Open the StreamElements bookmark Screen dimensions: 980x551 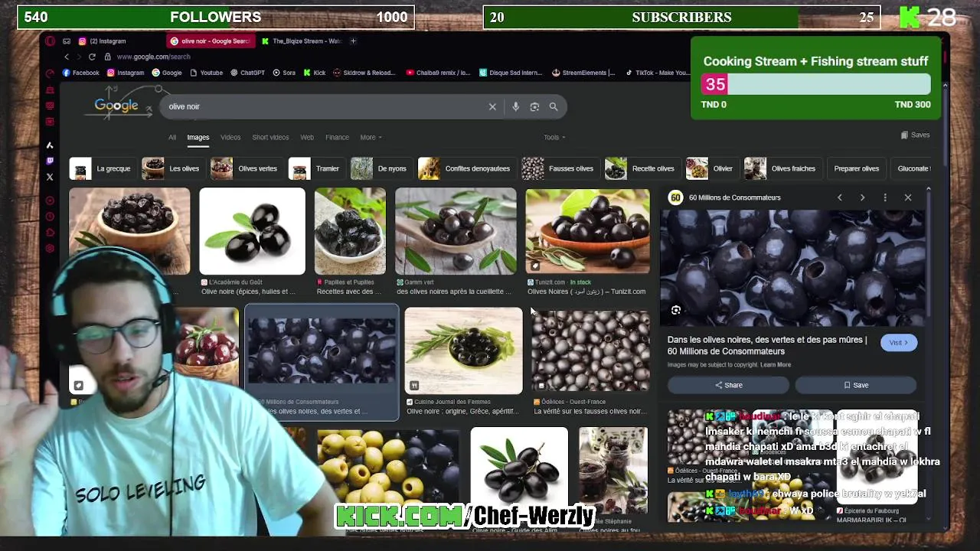(x=583, y=73)
